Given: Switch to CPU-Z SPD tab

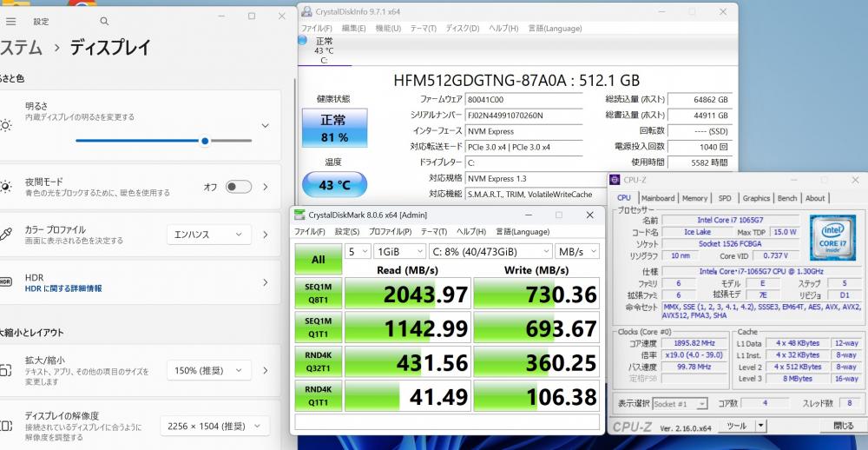Looking at the screenshot, I should pyautogui.click(x=725, y=198).
